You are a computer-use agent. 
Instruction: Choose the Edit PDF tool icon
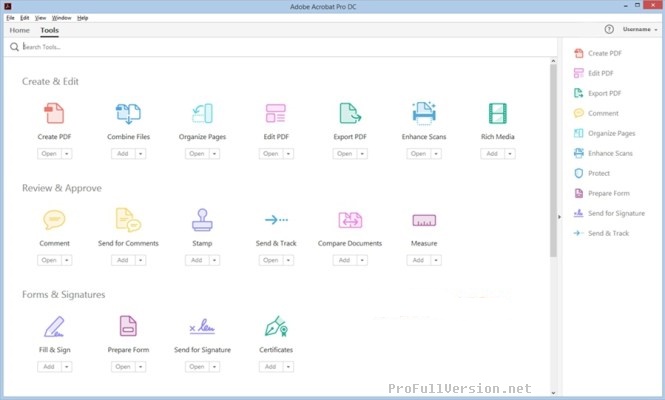tap(276, 113)
